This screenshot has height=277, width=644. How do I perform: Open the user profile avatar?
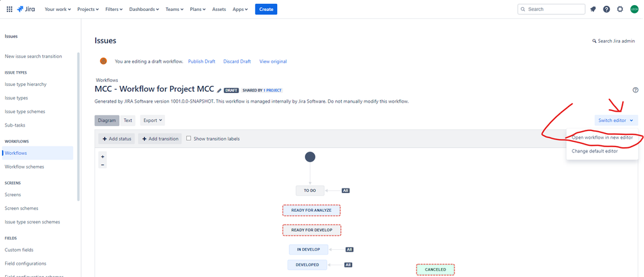(634, 9)
